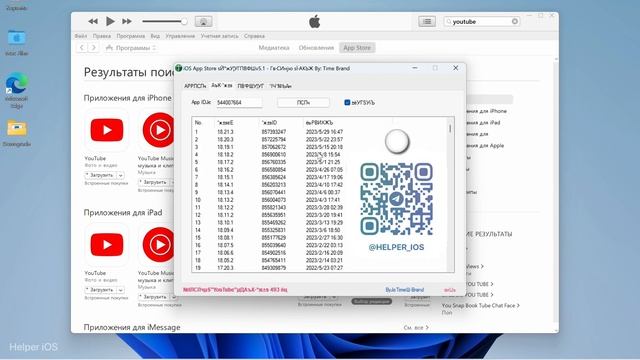The height and width of the screenshot is (360, 640).
Task: Open the Apple-logo folder on the desktop
Action: (17, 42)
